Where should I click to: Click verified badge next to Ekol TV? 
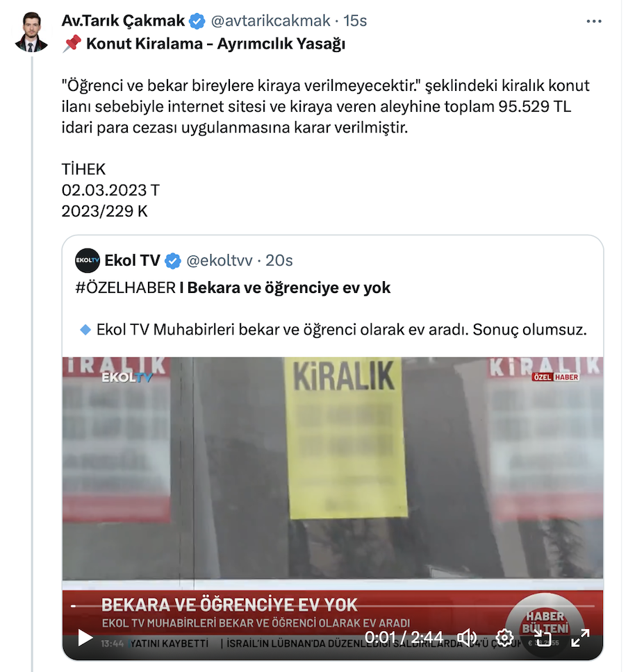173,260
